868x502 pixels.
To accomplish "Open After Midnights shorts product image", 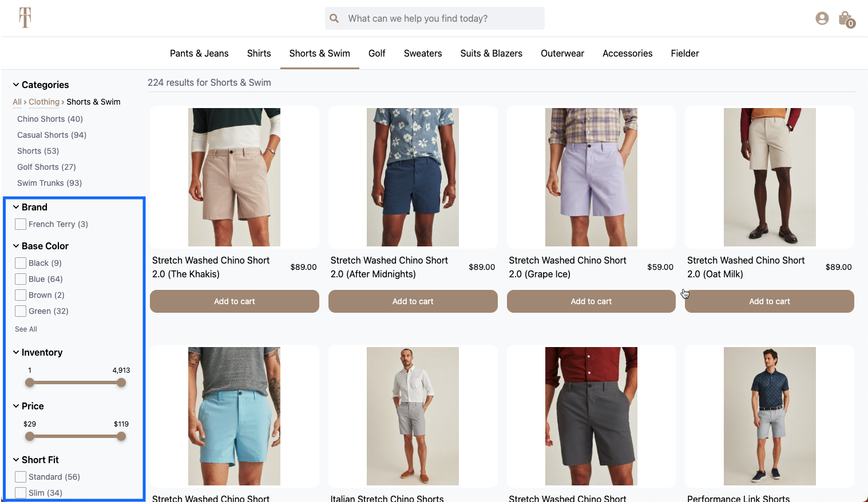I will (x=413, y=177).
